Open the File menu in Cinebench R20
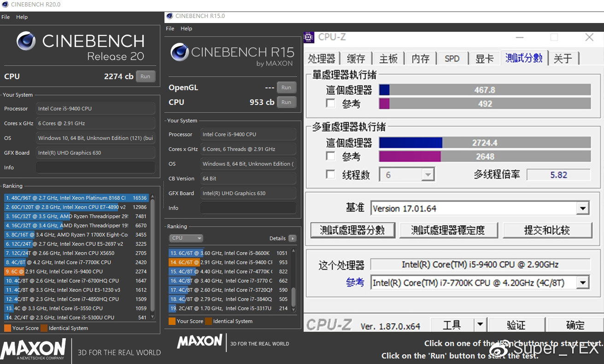Viewport: 604px width, 364px height. click(5, 17)
